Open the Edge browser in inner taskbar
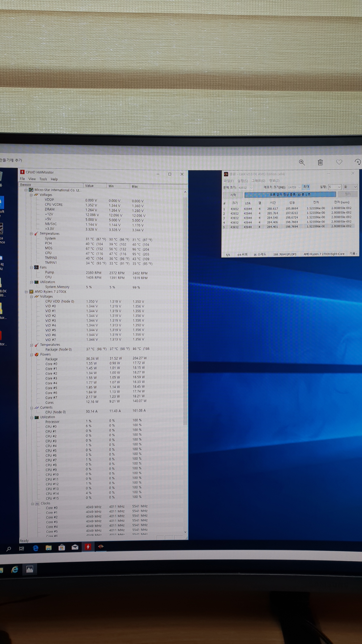The height and width of the screenshot is (644, 362). (35, 548)
